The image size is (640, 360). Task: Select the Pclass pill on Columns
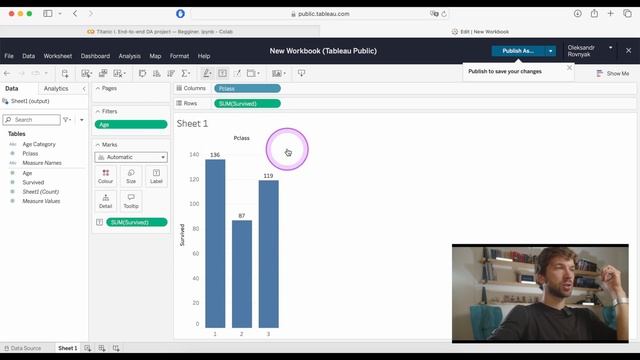[247, 89]
